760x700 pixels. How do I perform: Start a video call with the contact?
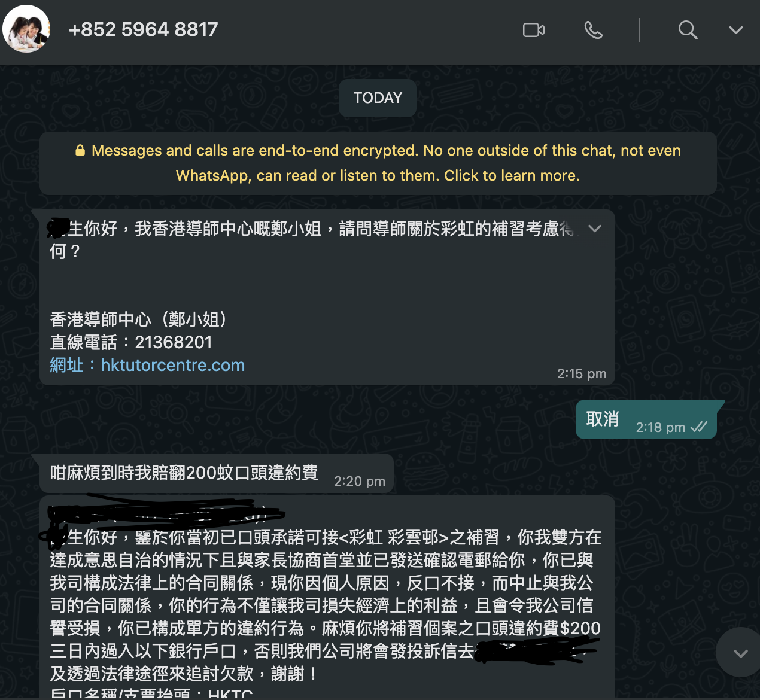click(x=533, y=30)
